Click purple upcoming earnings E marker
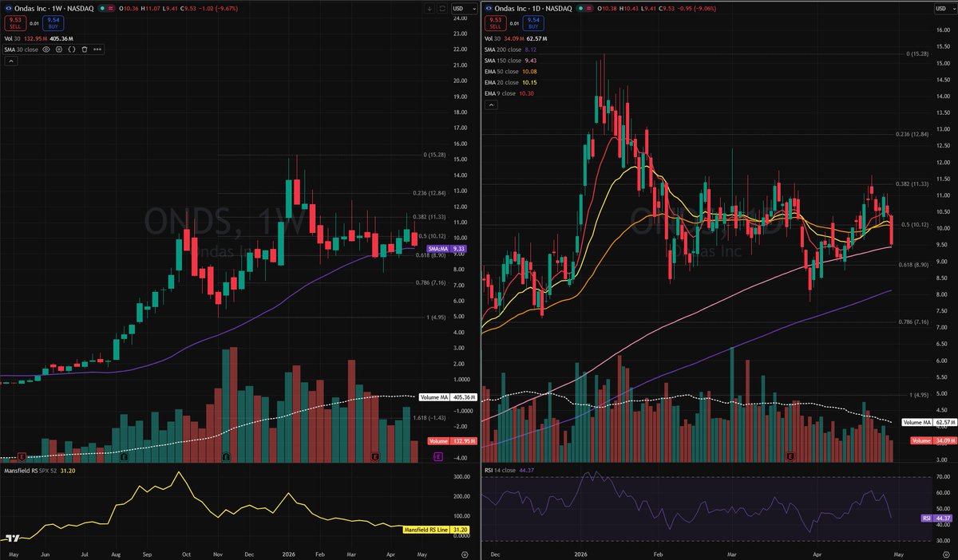The image size is (958, 560). coord(437,456)
